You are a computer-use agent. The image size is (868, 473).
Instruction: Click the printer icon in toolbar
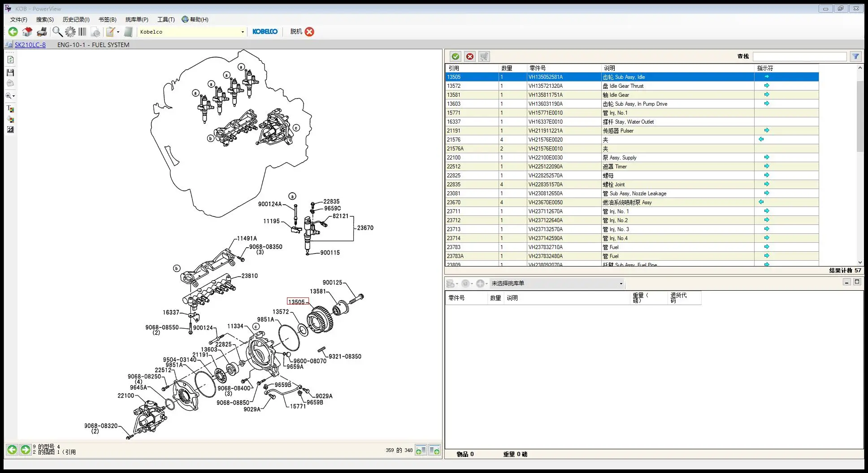[42, 32]
